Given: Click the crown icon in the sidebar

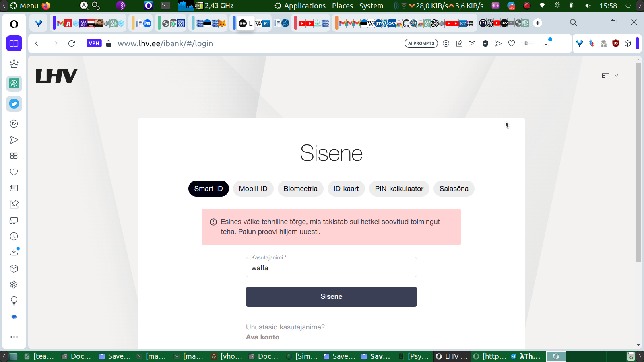Looking at the screenshot, I should (14, 64).
